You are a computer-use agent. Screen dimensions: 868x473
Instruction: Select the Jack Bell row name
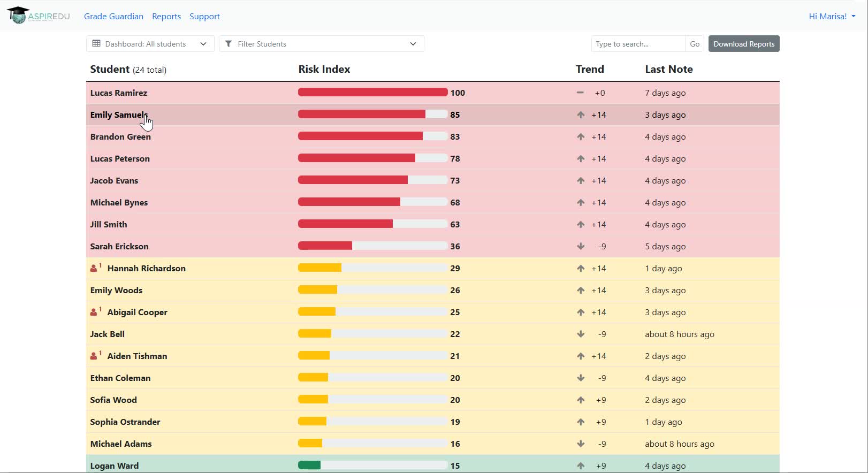pyautogui.click(x=107, y=334)
